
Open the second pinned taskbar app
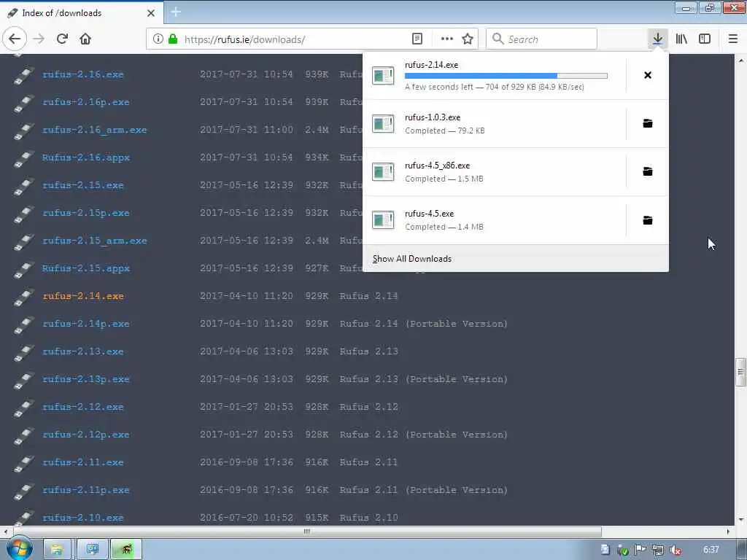tap(92, 550)
